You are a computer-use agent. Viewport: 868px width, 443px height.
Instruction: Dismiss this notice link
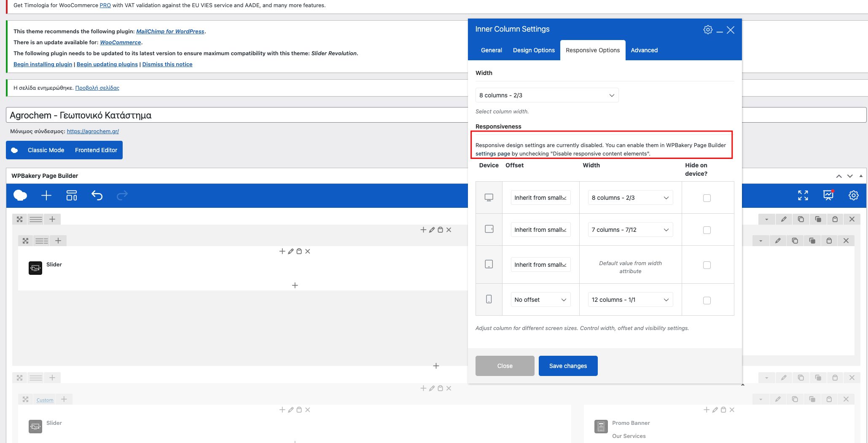pyautogui.click(x=167, y=64)
